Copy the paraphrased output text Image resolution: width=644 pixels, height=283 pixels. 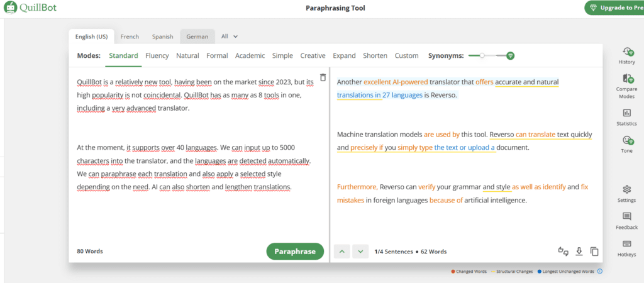click(x=594, y=252)
